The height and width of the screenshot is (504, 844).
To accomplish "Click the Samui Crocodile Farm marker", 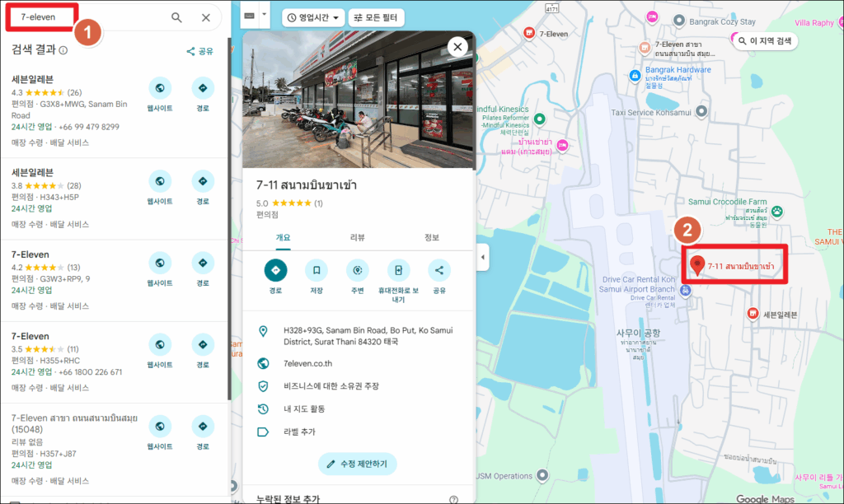I will 776,212.
